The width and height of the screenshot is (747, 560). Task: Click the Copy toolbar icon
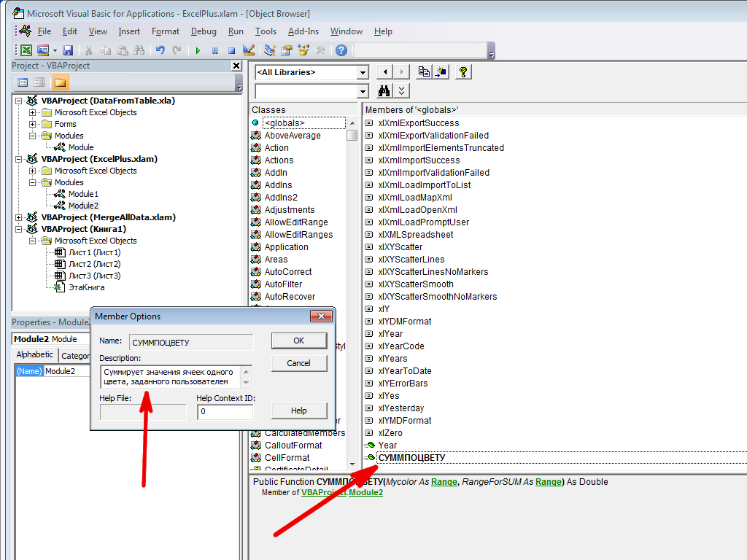click(x=105, y=50)
